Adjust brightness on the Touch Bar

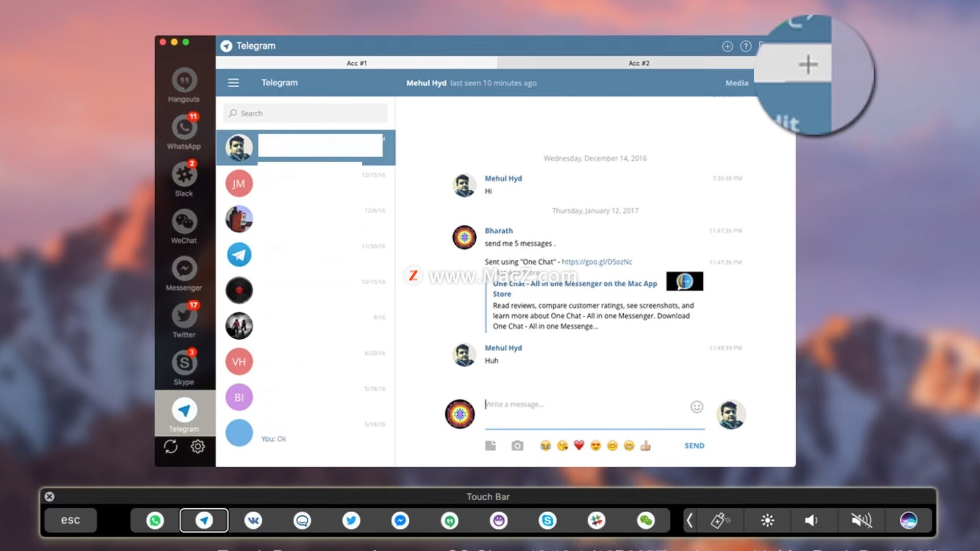767,520
